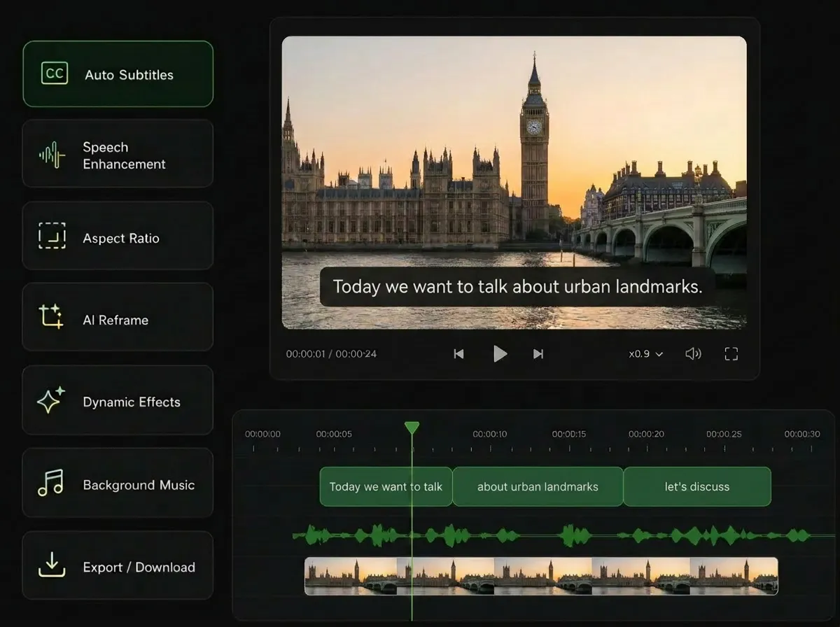
Task: Select the 'let's discuss' subtitle clip
Action: (697, 486)
